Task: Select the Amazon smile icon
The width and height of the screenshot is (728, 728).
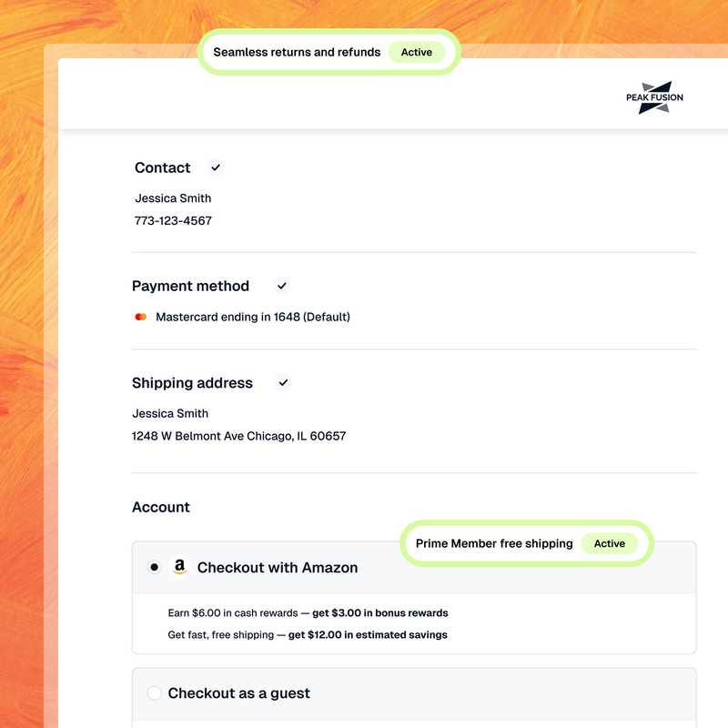Action: pos(179,567)
